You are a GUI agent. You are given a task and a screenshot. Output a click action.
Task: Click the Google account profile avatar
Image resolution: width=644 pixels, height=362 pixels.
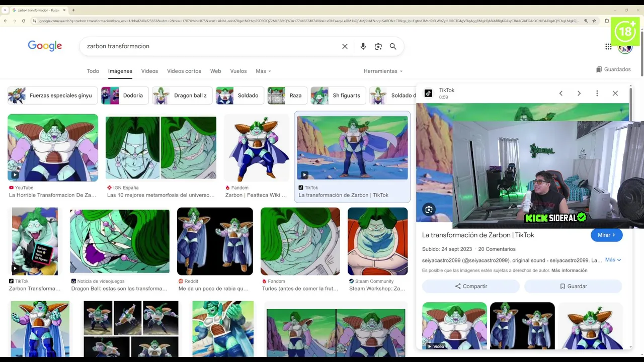coord(625,47)
